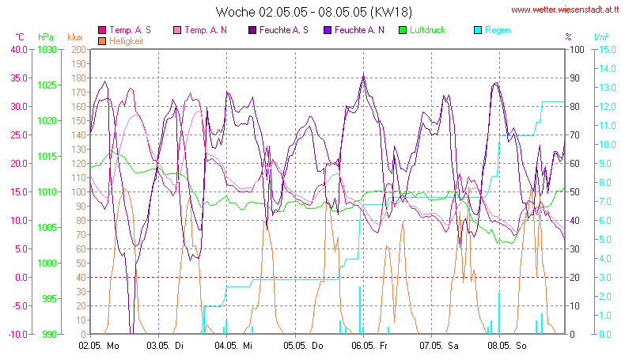Click the klux axis unit label

75,37
